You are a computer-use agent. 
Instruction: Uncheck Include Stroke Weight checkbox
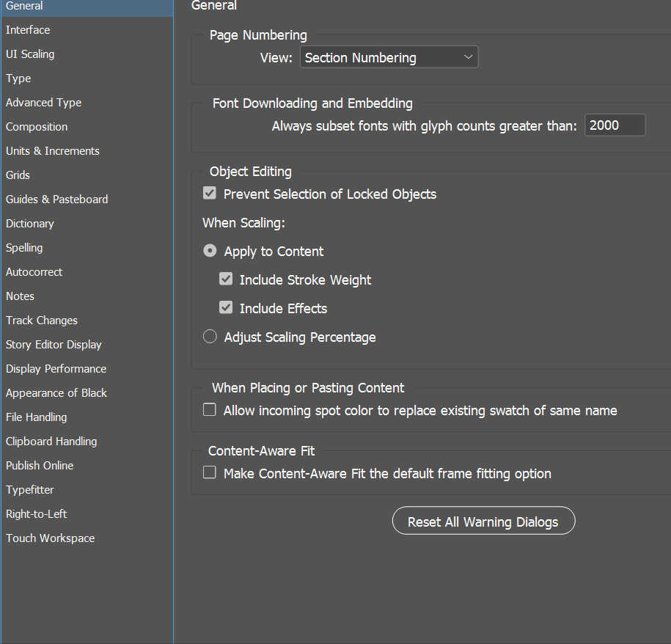[x=226, y=279]
